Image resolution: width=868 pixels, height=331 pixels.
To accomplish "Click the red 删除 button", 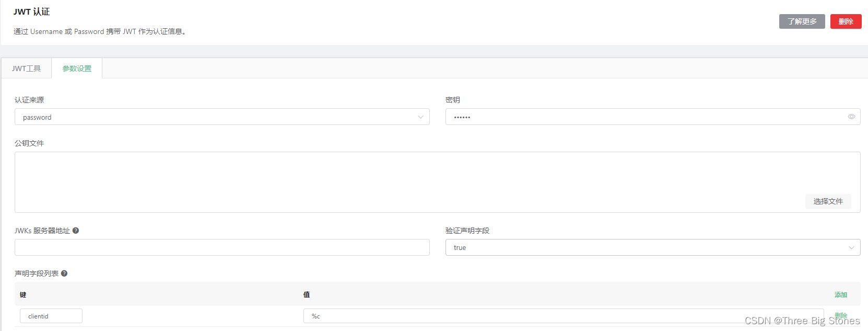I will coord(846,21).
